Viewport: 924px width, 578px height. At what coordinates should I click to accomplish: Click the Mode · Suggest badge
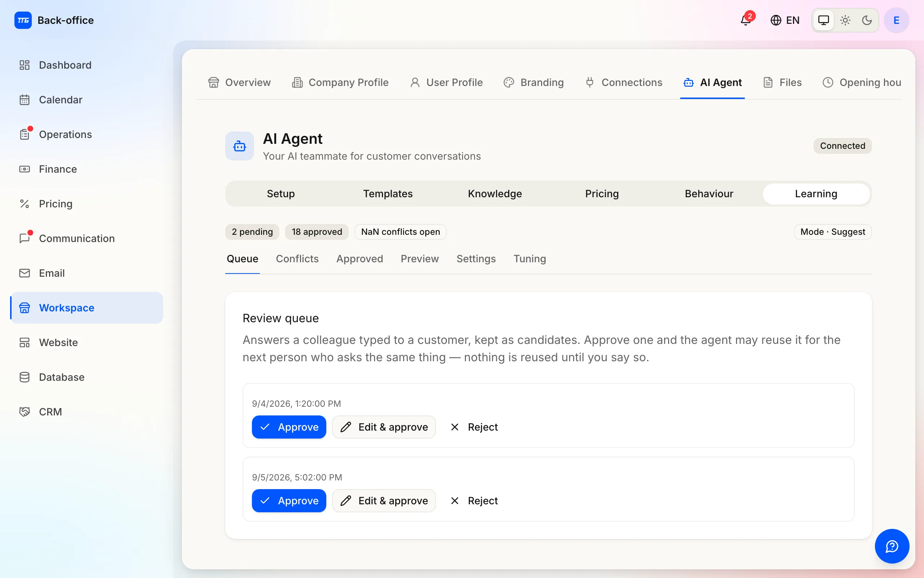coord(833,232)
